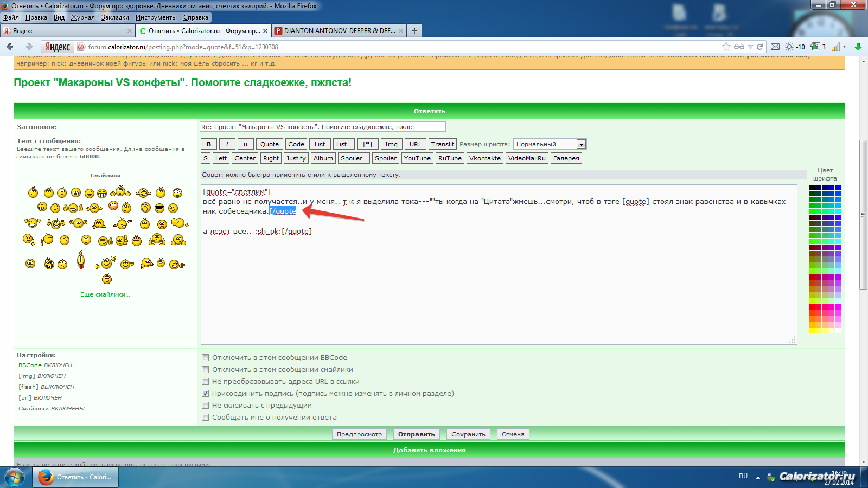Click the YouTube embed button
This screenshot has width=868, height=488.
(x=417, y=158)
